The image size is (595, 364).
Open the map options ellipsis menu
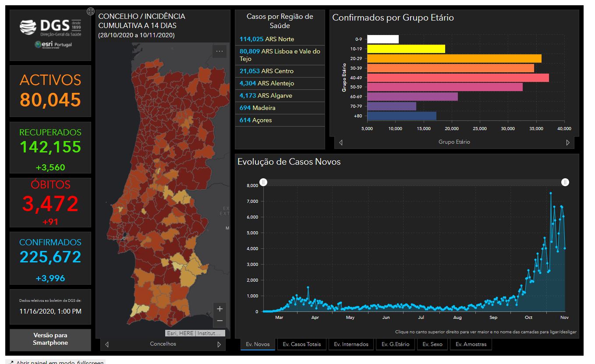(220, 51)
